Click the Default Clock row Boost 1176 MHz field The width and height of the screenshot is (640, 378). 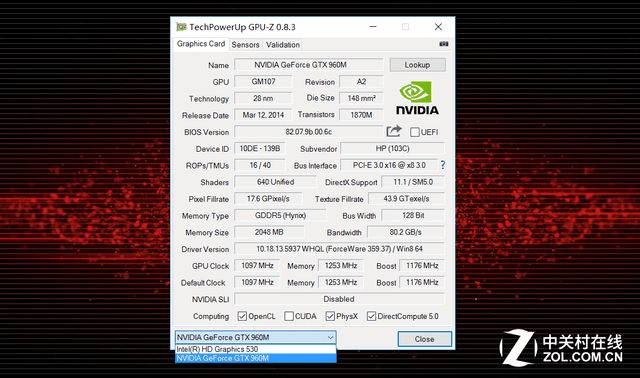point(422,282)
